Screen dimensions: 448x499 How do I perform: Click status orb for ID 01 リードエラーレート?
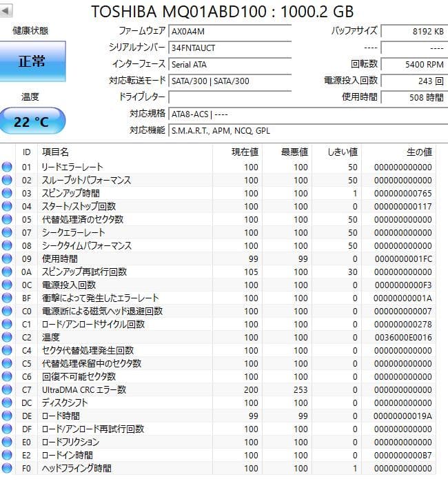coord(7,167)
